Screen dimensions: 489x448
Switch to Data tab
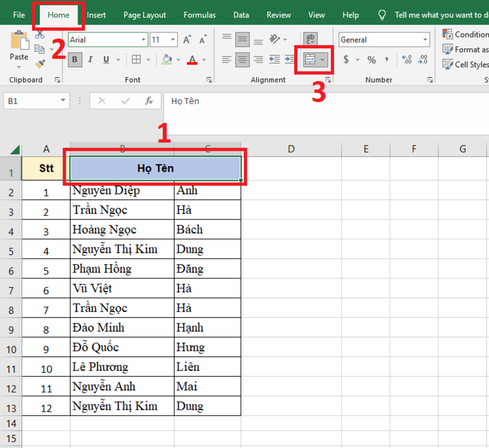[x=241, y=15]
